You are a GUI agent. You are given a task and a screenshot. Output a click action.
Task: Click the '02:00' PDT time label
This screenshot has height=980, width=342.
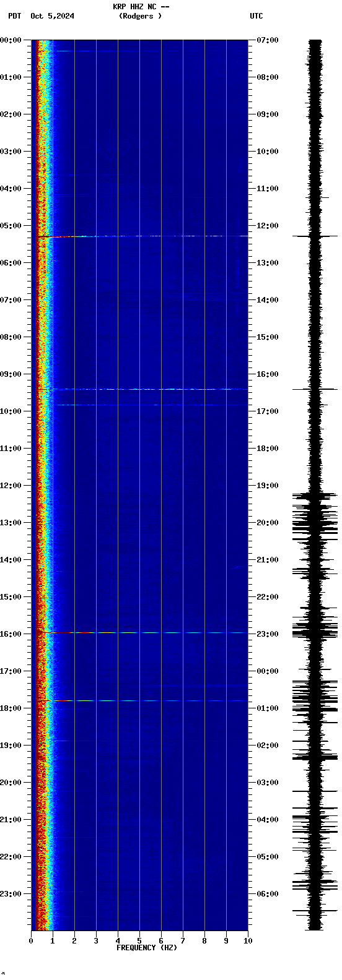click(11, 114)
